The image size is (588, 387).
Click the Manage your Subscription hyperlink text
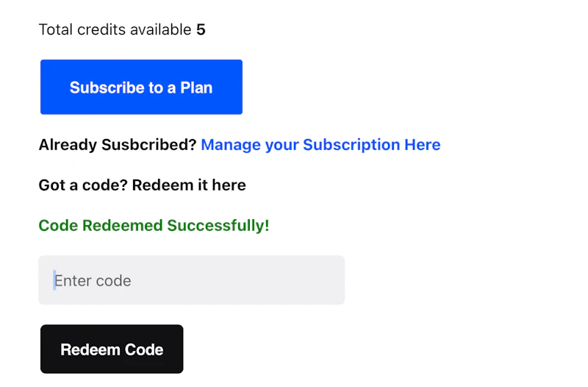coord(301,145)
